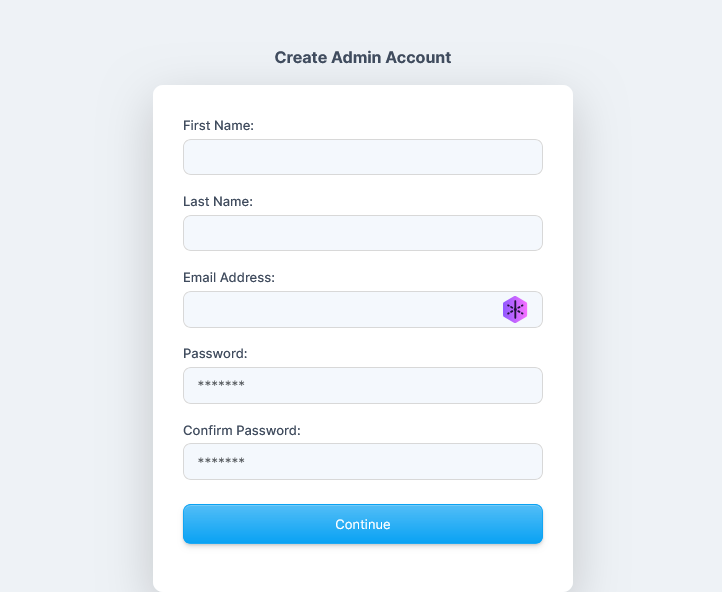The image size is (722, 592).
Task: Click the "Confirm Password:" label text
Action: click(242, 430)
